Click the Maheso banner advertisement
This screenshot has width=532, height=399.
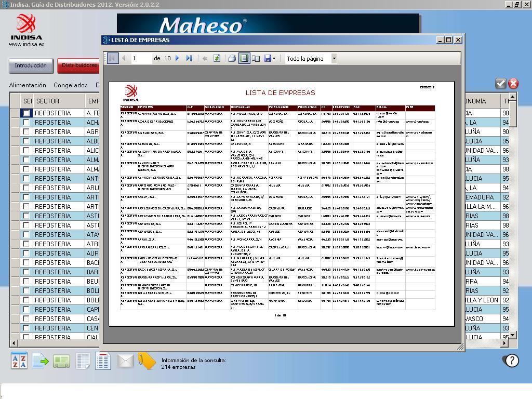pyautogui.click(x=268, y=24)
